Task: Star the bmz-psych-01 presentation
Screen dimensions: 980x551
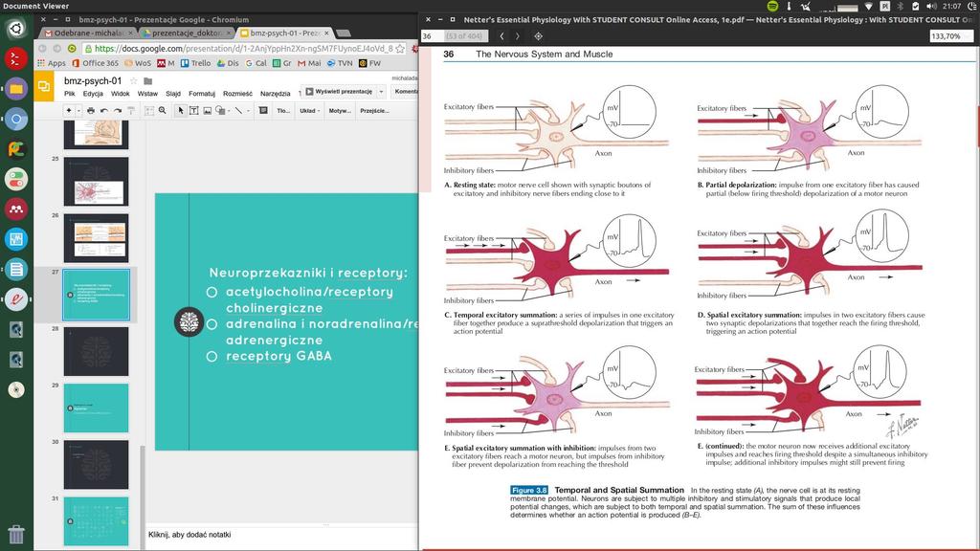Action: click(133, 80)
